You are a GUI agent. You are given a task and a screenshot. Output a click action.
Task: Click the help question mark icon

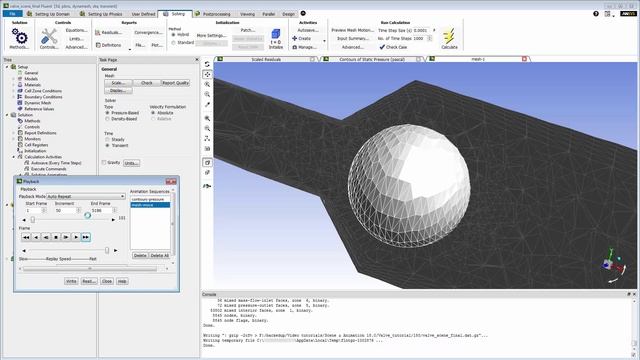tap(596, 13)
